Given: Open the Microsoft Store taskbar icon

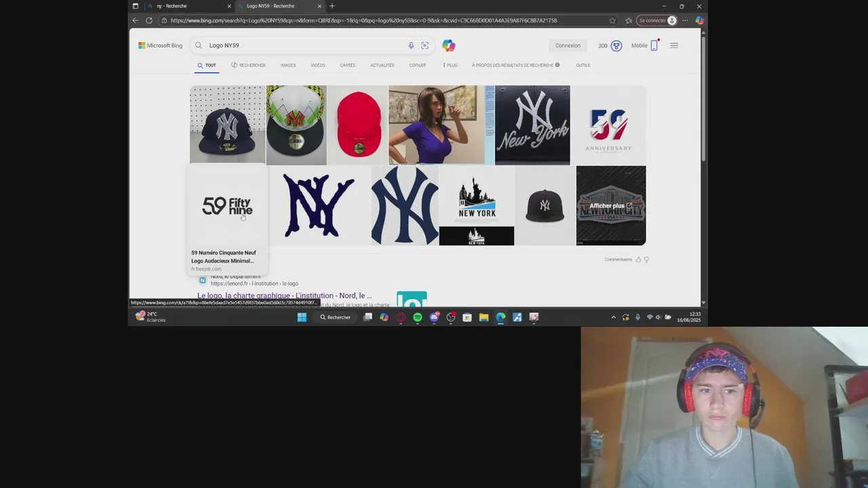Looking at the screenshot, I should [467, 317].
